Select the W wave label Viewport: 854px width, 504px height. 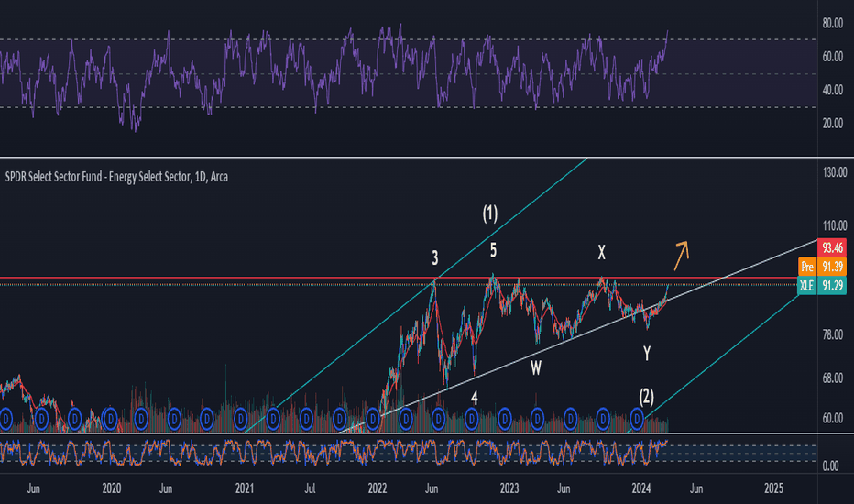click(536, 368)
